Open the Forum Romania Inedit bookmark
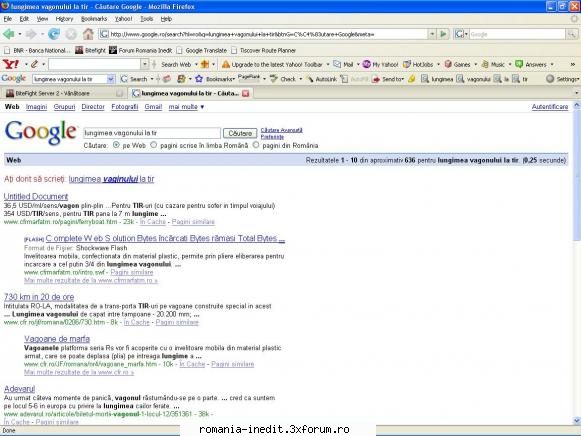 (x=141, y=50)
